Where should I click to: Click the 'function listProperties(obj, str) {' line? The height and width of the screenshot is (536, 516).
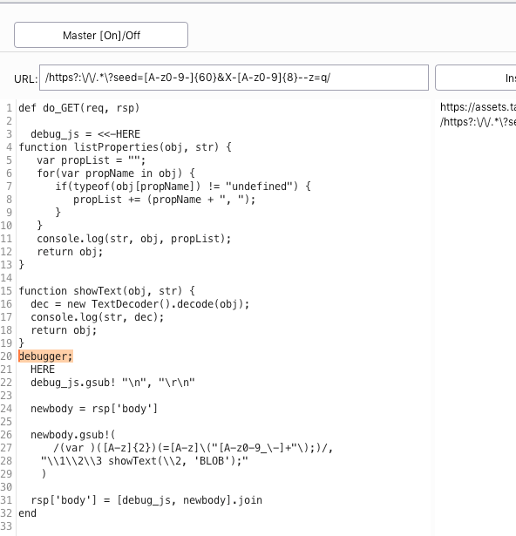click(125, 147)
